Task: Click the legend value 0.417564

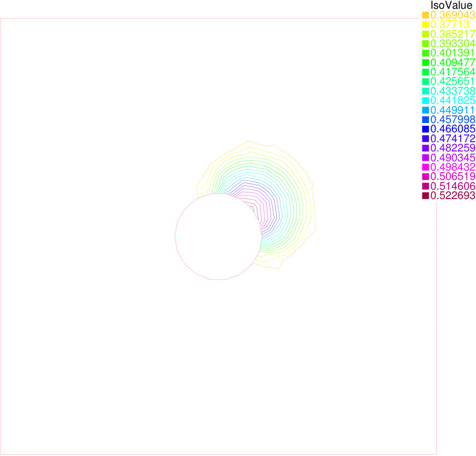Action: (453, 72)
